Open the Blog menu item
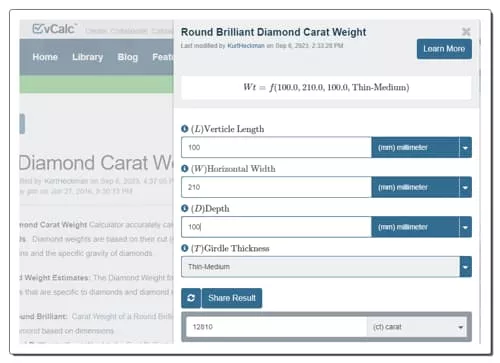Viewport: 500px width, 363px height. tap(128, 57)
